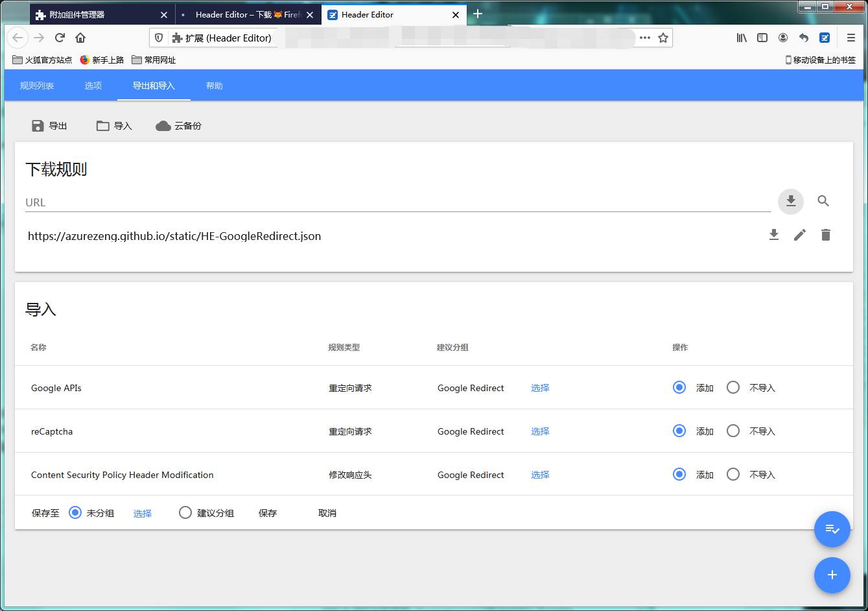Reload the current page
The image size is (868, 611).
(x=60, y=38)
